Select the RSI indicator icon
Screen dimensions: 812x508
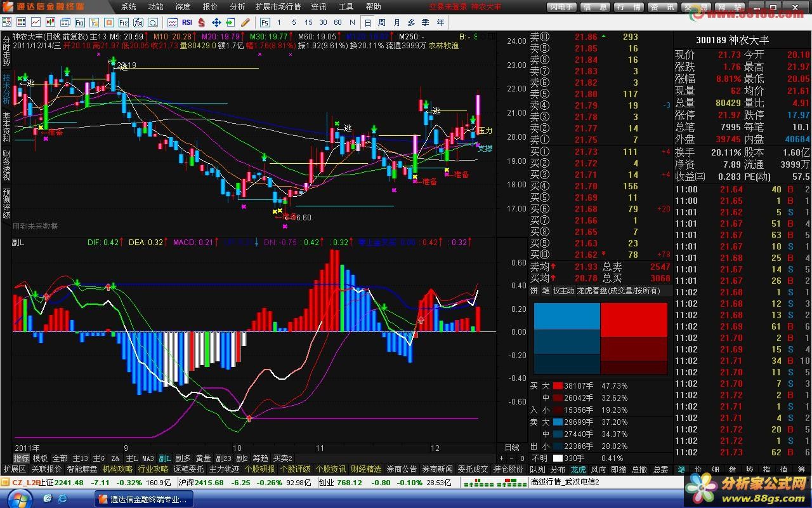coord(187,22)
